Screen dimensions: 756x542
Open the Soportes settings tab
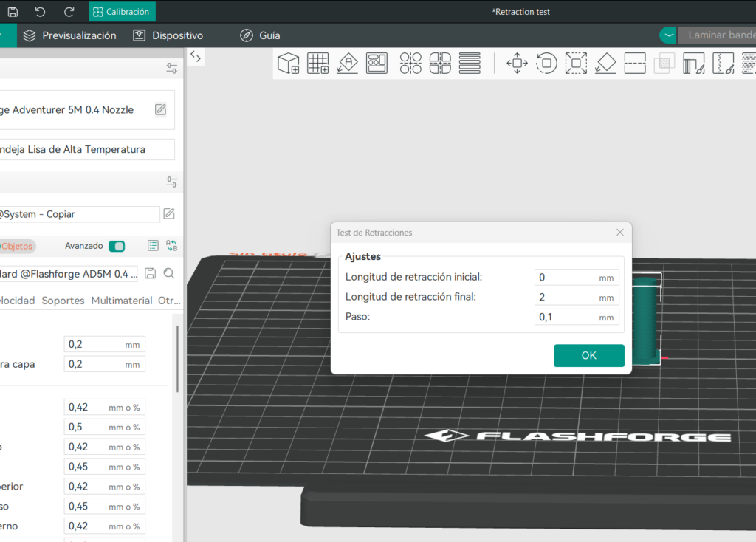point(63,301)
